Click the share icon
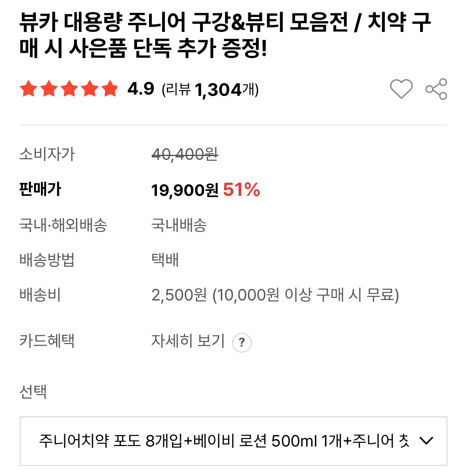The height and width of the screenshot is (476, 467). tap(436, 89)
